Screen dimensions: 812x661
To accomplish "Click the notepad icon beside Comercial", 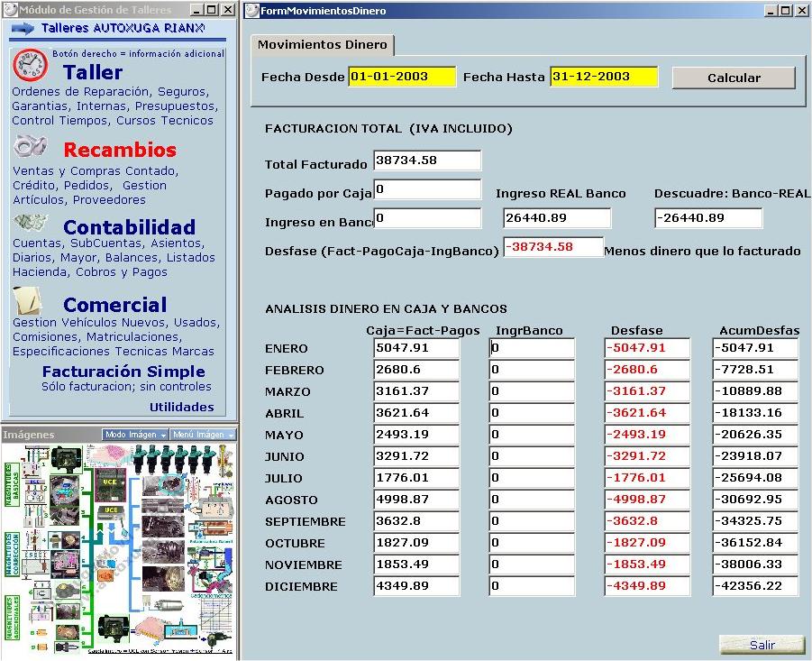I will coord(27,300).
